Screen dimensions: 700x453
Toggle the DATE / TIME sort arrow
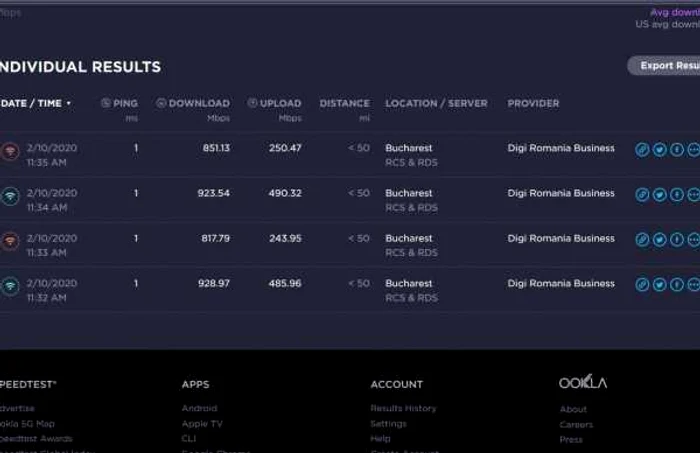[69, 103]
